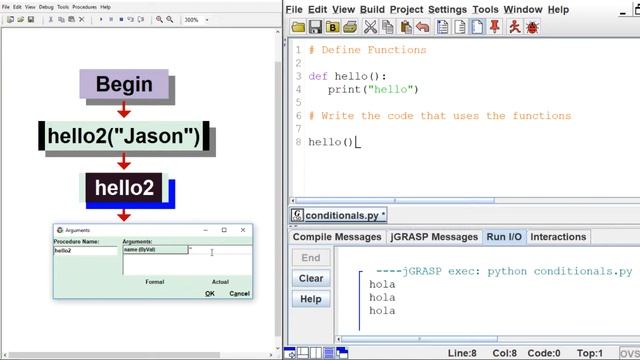Click the Save floppy disk icon in jGRASP

pyautogui.click(x=315, y=27)
